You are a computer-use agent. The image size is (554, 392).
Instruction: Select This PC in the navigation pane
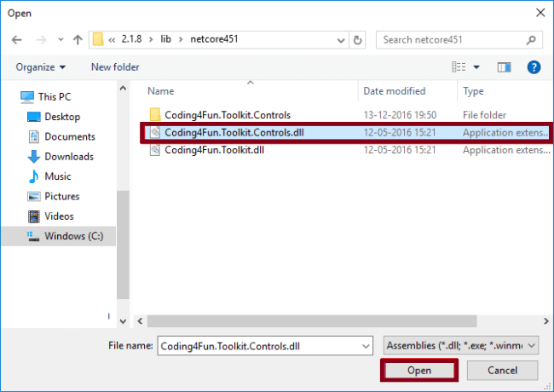[55, 97]
